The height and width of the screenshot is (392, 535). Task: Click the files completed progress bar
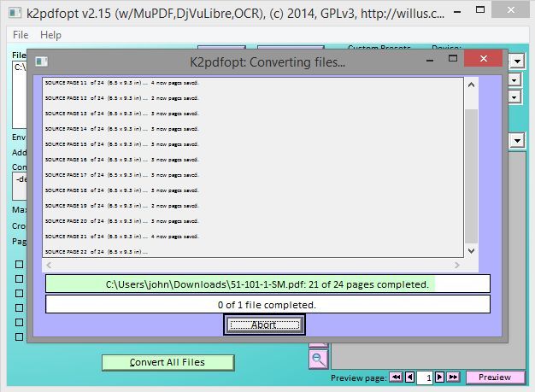tap(267, 304)
